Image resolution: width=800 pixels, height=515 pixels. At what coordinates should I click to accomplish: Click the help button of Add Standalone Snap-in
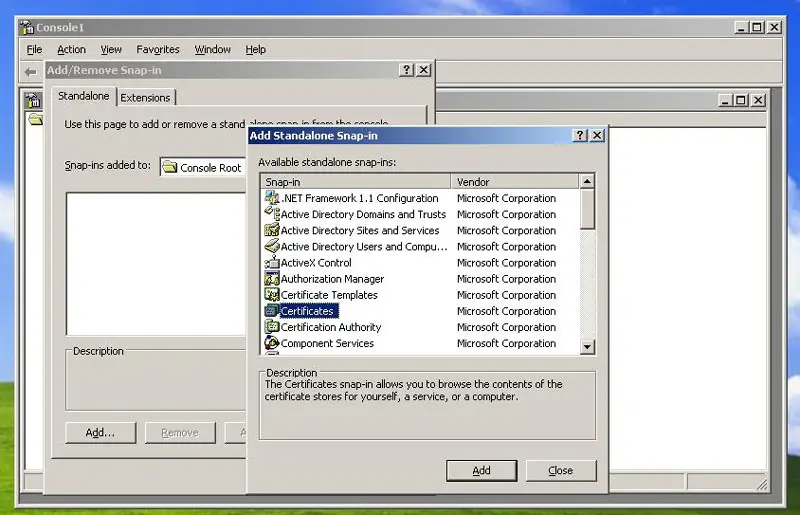pos(580,135)
